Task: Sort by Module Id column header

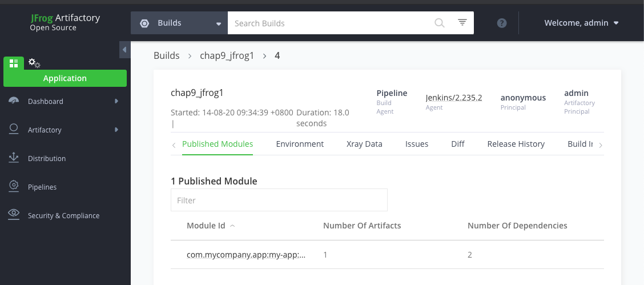Action: [206, 226]
